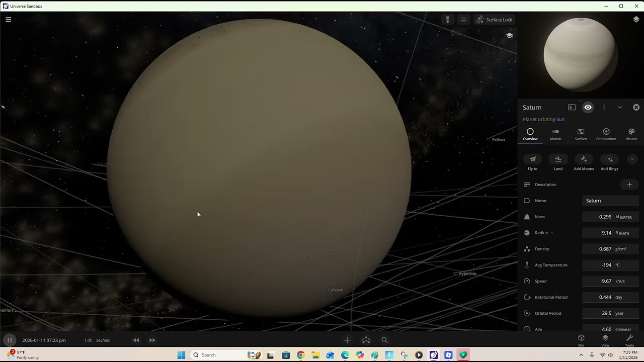Open the view settings sliders icon
The width and height of the screenshot is (644, 362).
(463, 20)
